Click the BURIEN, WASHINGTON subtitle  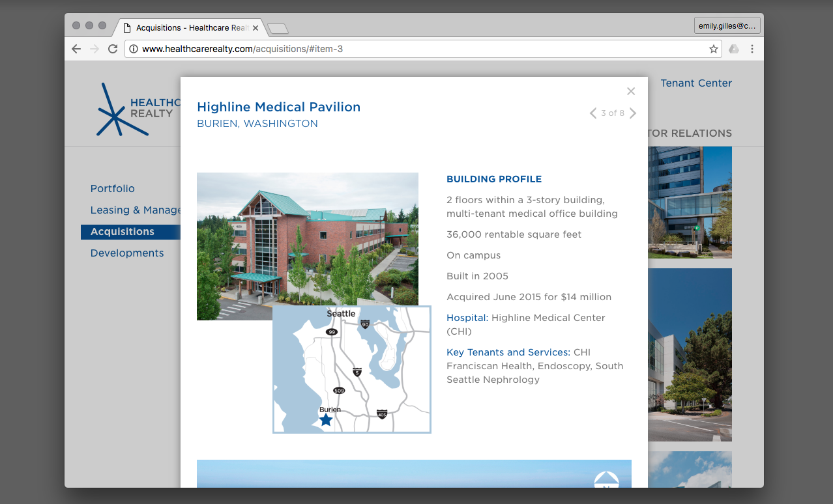(257, 124)
